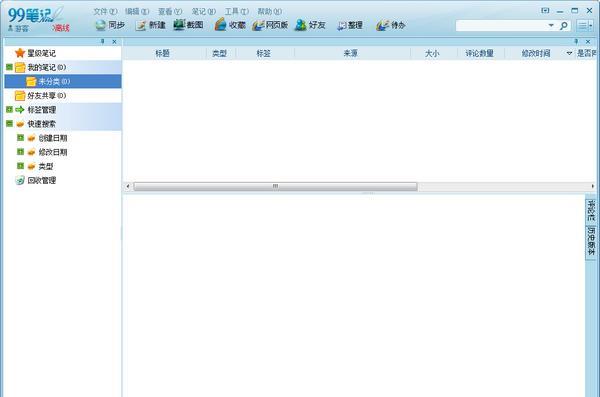Select 星级笔记 starred notes

(41, 53)
